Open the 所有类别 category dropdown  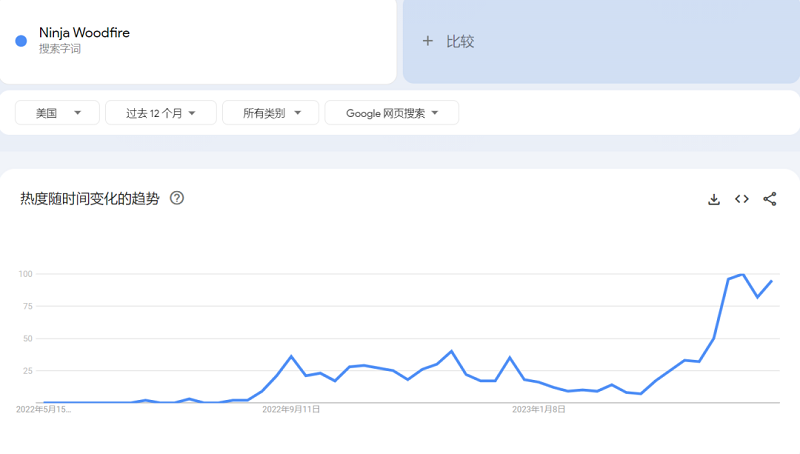pos(270,113)
